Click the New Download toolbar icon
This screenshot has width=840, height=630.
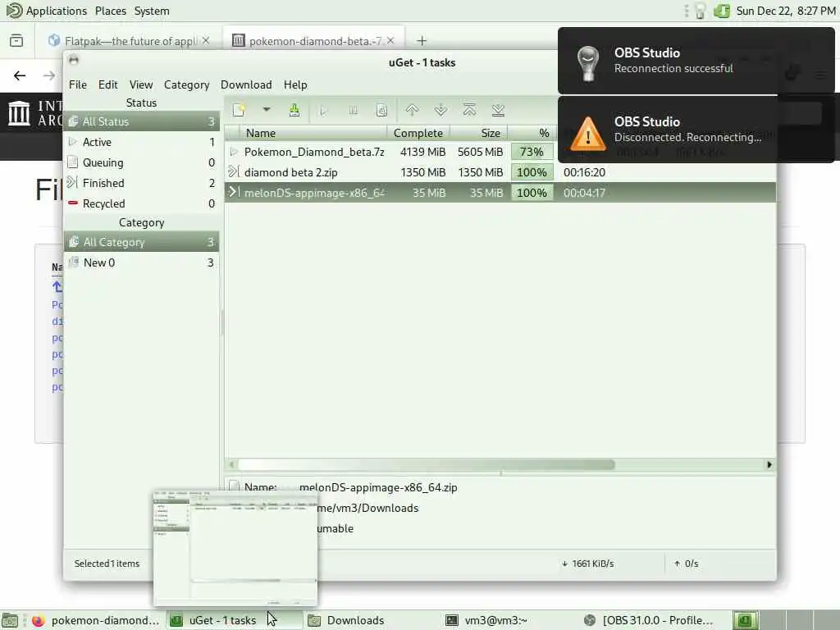(x=239, y=111)
